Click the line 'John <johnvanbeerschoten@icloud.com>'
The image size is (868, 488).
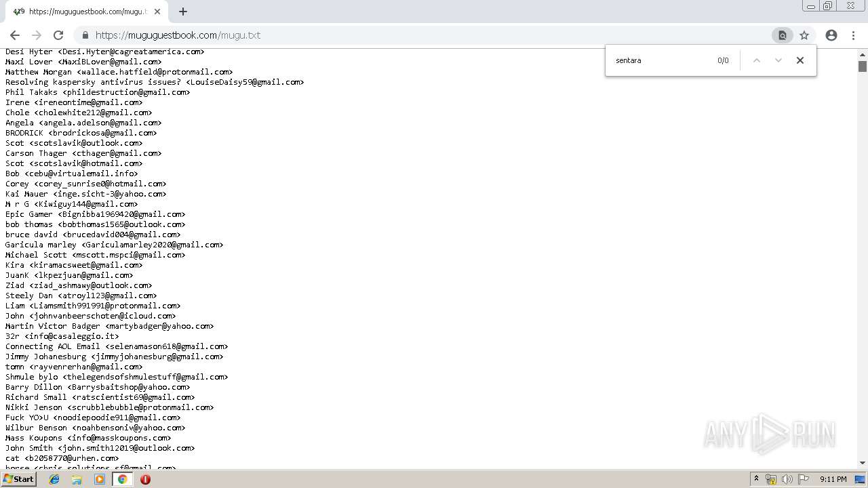pos(91,316)
